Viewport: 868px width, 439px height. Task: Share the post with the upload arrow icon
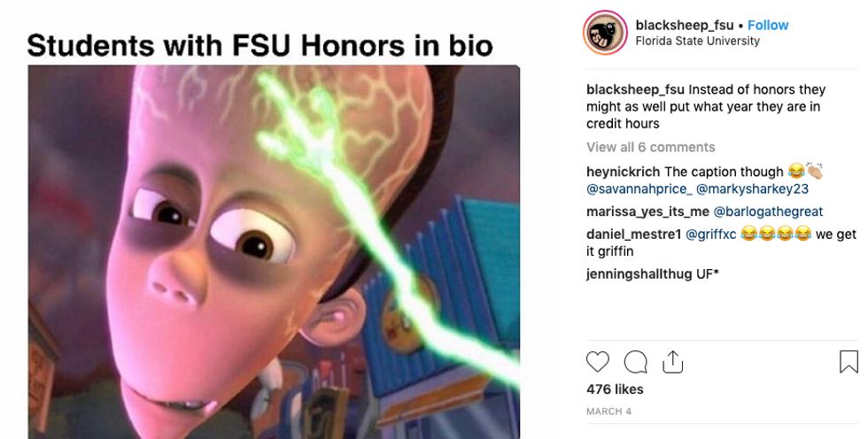[x=672, y=362]
